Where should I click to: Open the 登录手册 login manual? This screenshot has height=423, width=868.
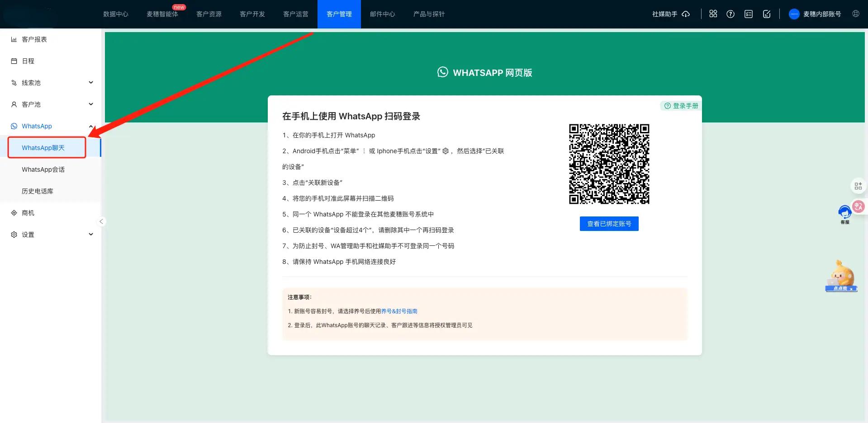(x=681, y=106)
